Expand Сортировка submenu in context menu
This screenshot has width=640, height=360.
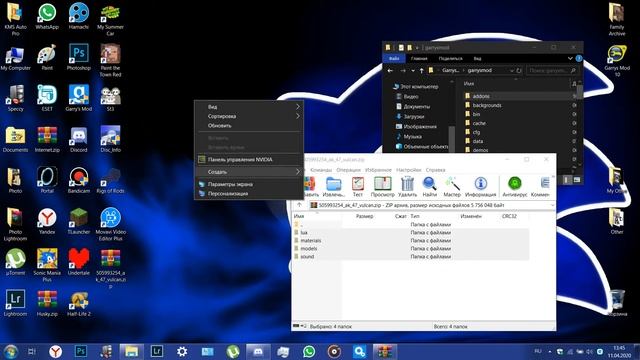(x=249, y=116)
